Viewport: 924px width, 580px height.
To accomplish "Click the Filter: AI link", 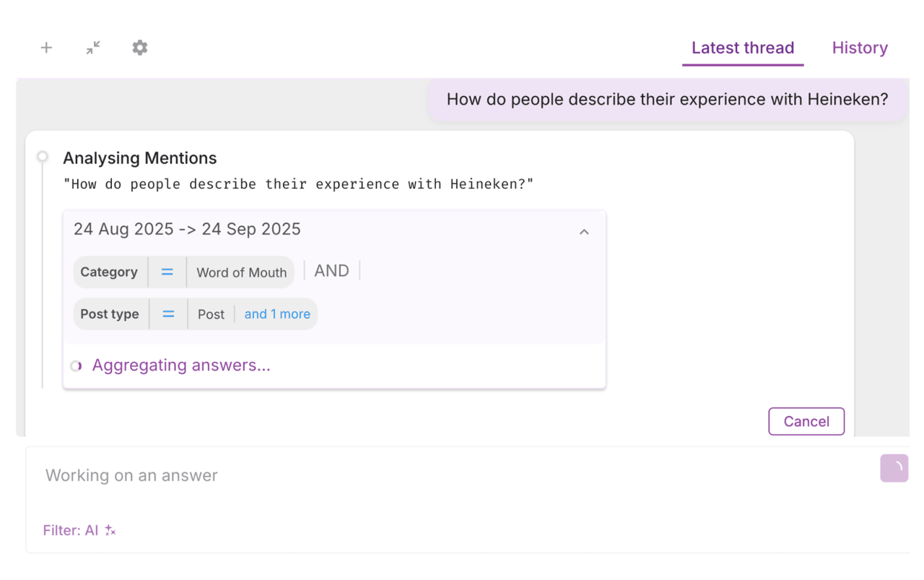I will 70,530.
